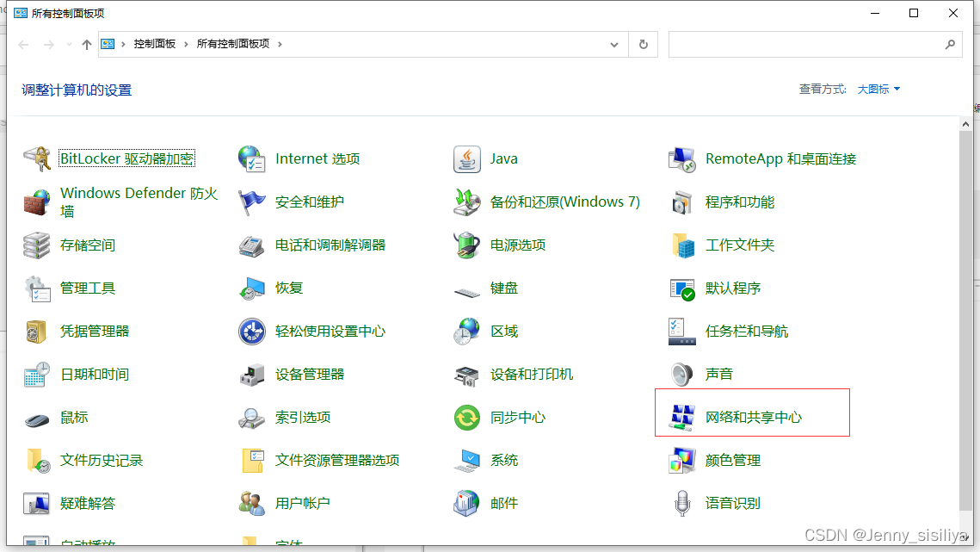Open 轻松使用设置中心 accessibility icon

point(252,332)
